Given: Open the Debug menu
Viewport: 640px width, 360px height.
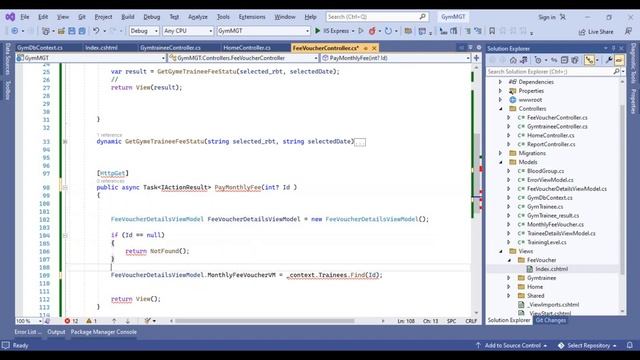Looking at the screenshot, I should 151,17.
